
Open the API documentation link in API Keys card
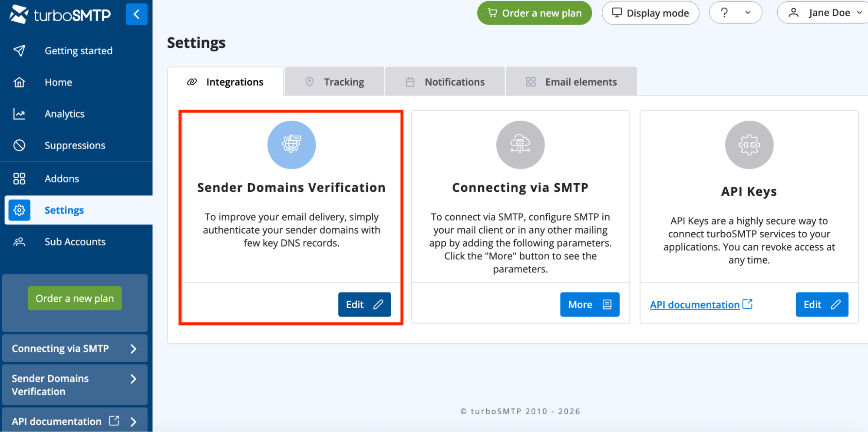(x=694, y=305)
